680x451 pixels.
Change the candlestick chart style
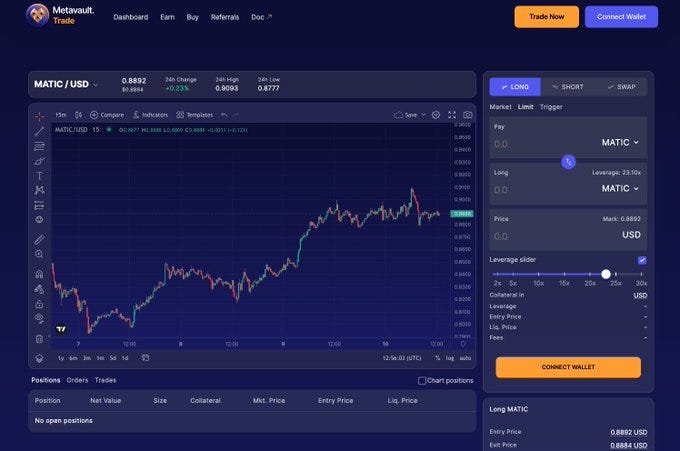tap(78, 115)
